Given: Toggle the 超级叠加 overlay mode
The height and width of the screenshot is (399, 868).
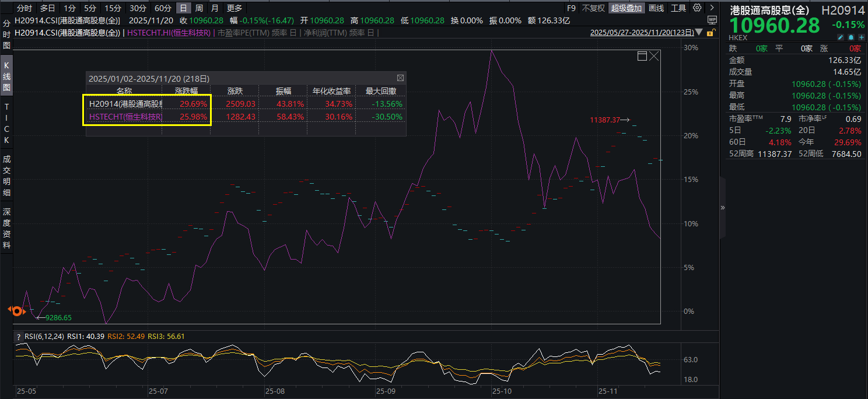Looking at the screenshot, I should 626,8.
